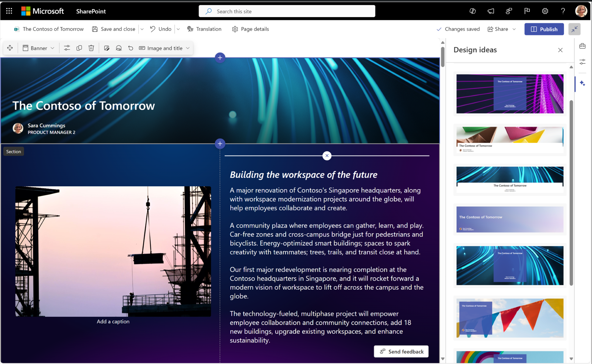Duplicate the banner web part
The height and width of the screenshot is (364, 592).
point(79,48)
